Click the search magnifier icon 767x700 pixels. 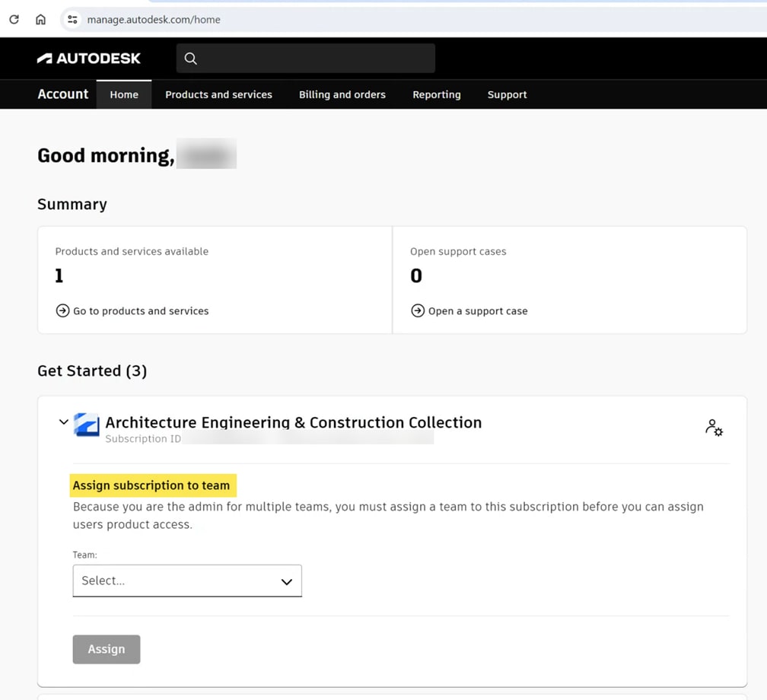coord(191,59)
